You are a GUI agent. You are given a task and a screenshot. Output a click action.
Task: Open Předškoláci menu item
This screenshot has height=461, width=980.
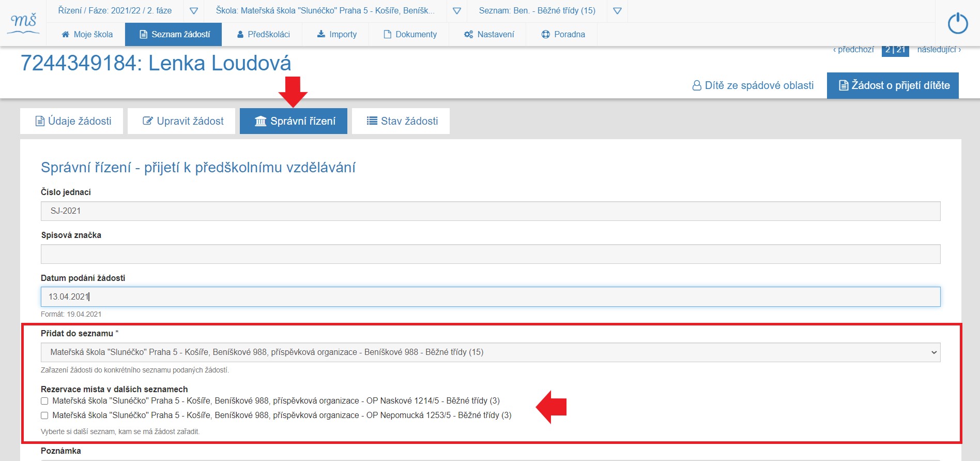click(263, 34)
